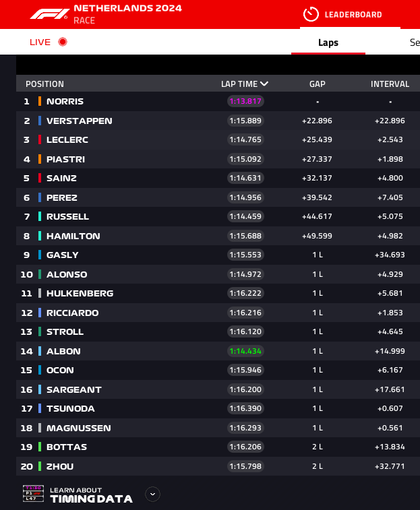420x510 pixels.
Task: Click Albon's green lap time 1:14.434
Action: point(245,351)
